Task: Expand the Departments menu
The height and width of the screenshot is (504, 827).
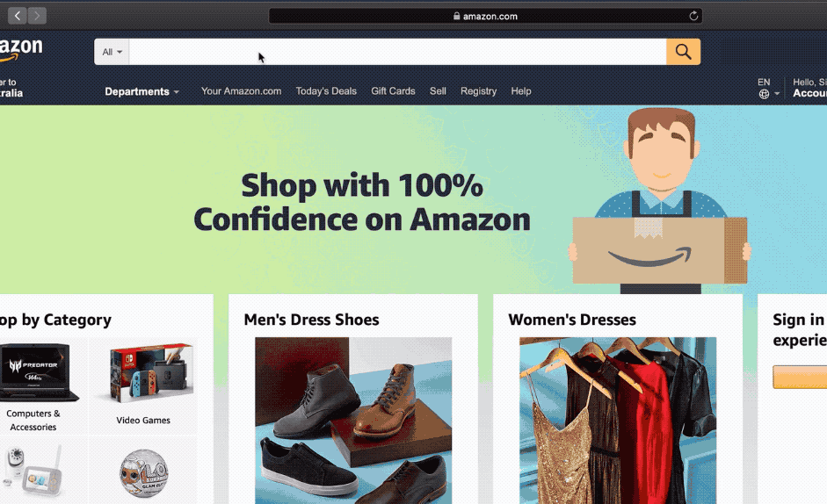Action: (x=141, y=91)
